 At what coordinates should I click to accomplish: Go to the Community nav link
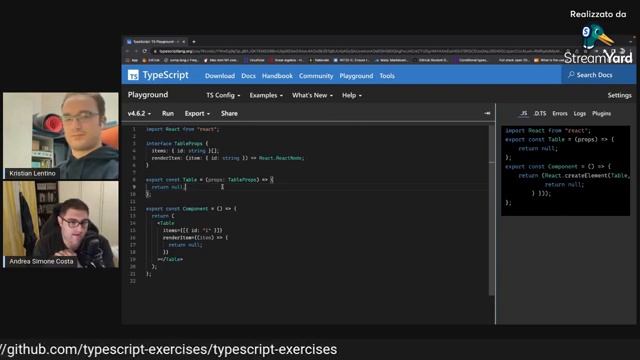click(316, 76)
